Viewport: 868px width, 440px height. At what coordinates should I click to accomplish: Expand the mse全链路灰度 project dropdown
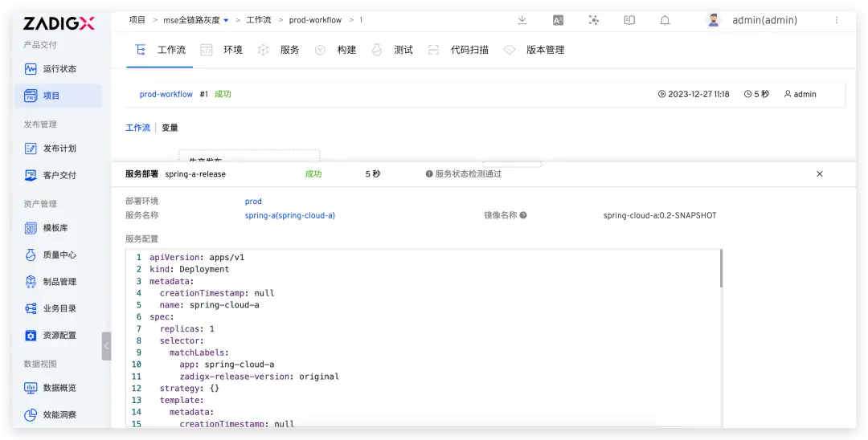tap(226, 20)
